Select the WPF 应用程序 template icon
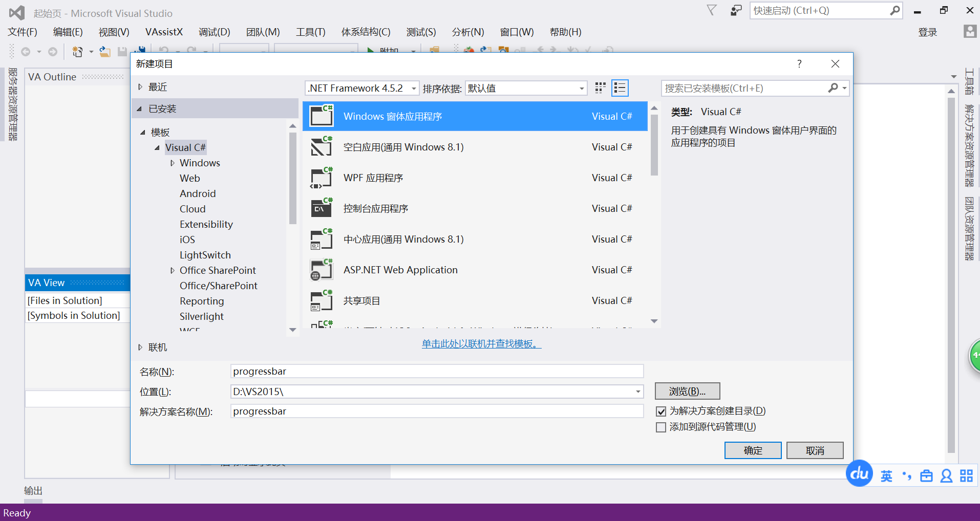 click(322, 177)
